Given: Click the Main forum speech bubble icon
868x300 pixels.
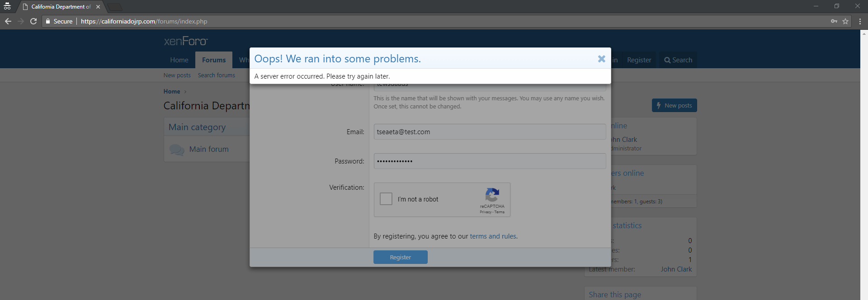Looking at the screenshot, I should click(176, 150).
